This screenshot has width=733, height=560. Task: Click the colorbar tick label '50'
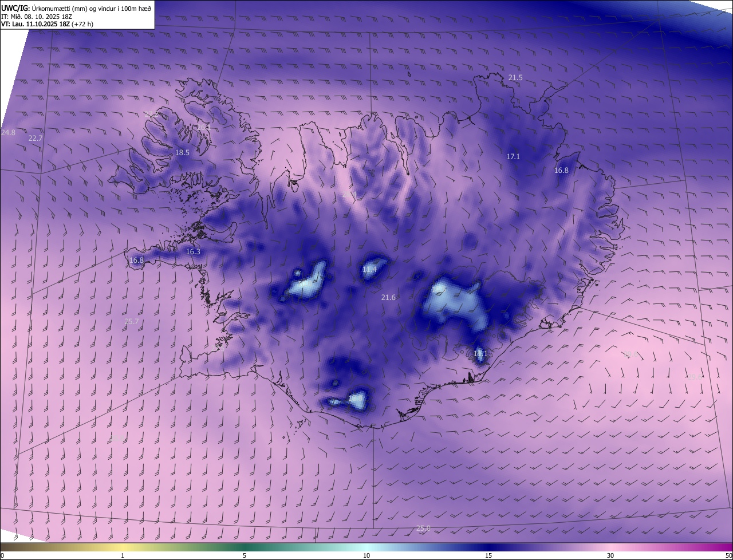pyautogui.click(x=728, y=555)
